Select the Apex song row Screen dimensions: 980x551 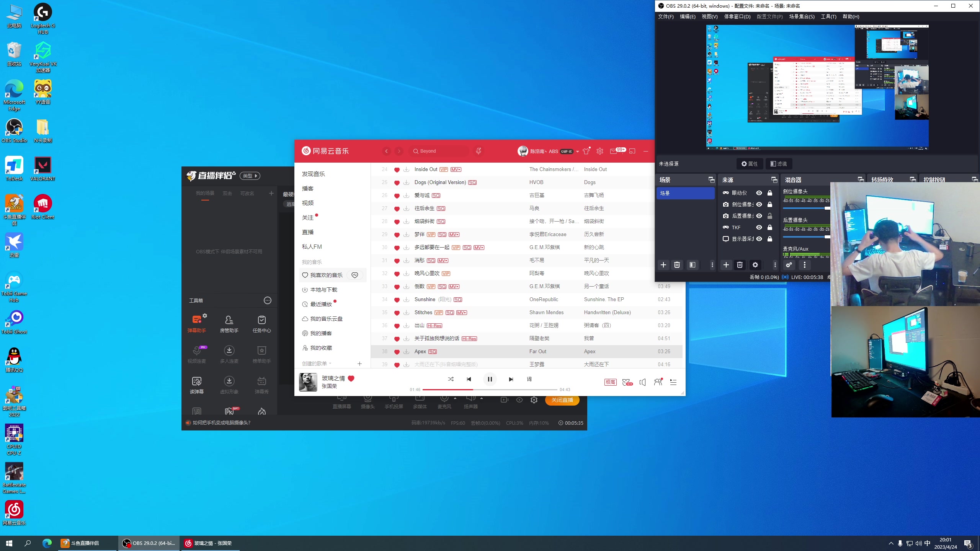[526, 352]
